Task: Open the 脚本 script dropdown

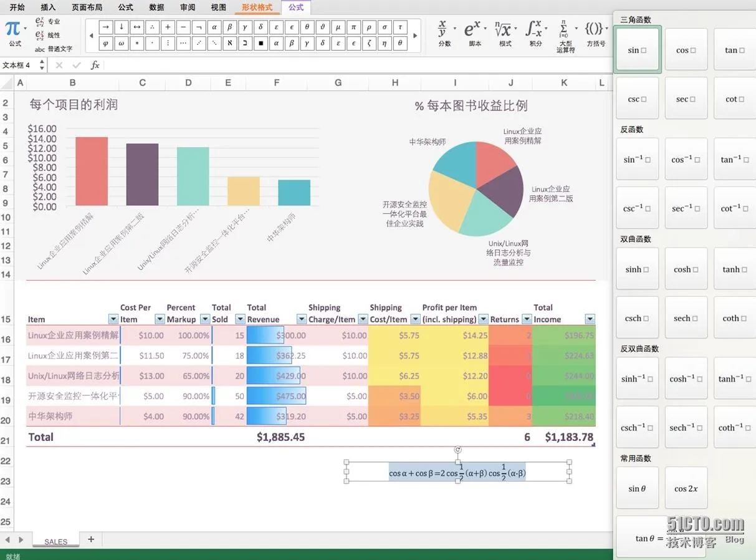Action: pyautogui.click(x=476, y=32)
